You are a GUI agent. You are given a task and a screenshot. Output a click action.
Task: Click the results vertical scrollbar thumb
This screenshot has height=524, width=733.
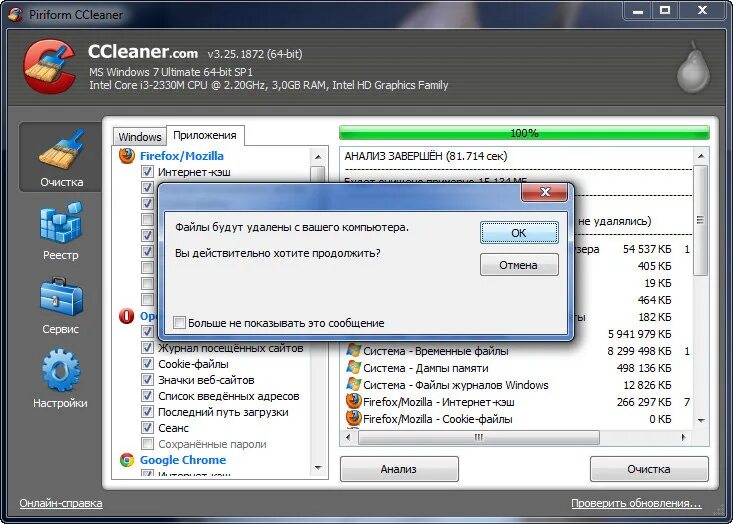(700, 220)
